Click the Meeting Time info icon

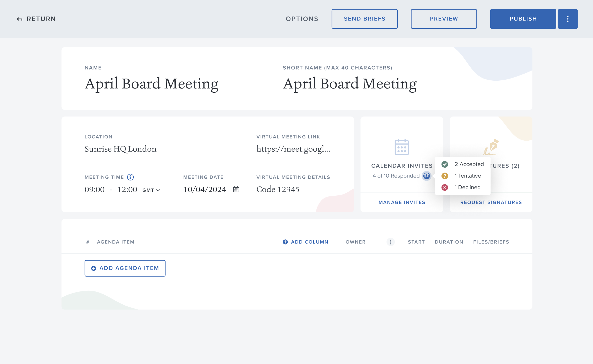(x=130, y=177)
